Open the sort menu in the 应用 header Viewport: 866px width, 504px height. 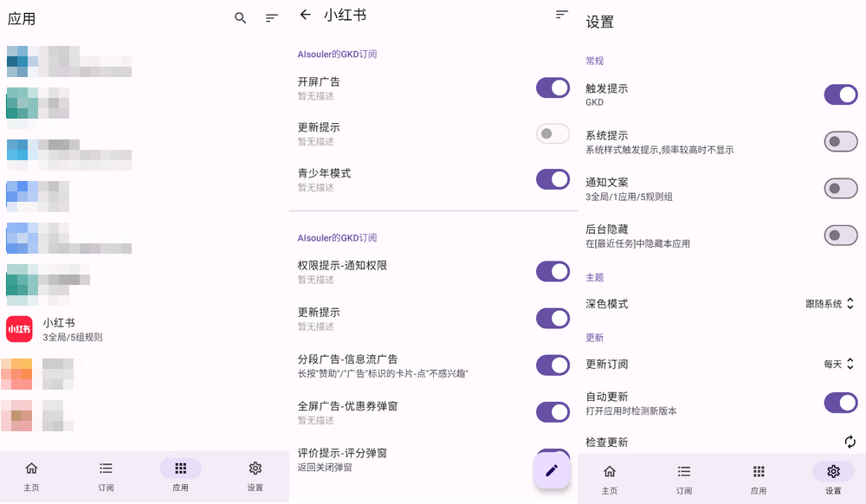tap(272, 18)
